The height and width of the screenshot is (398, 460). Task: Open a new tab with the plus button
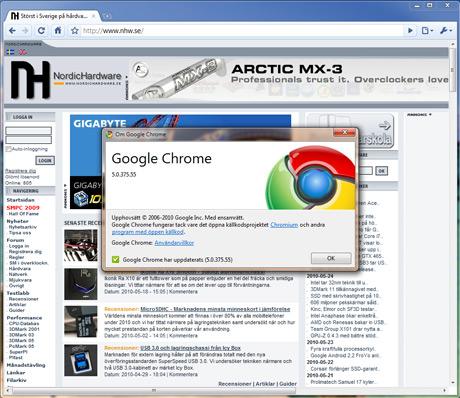tap(107, 16)
